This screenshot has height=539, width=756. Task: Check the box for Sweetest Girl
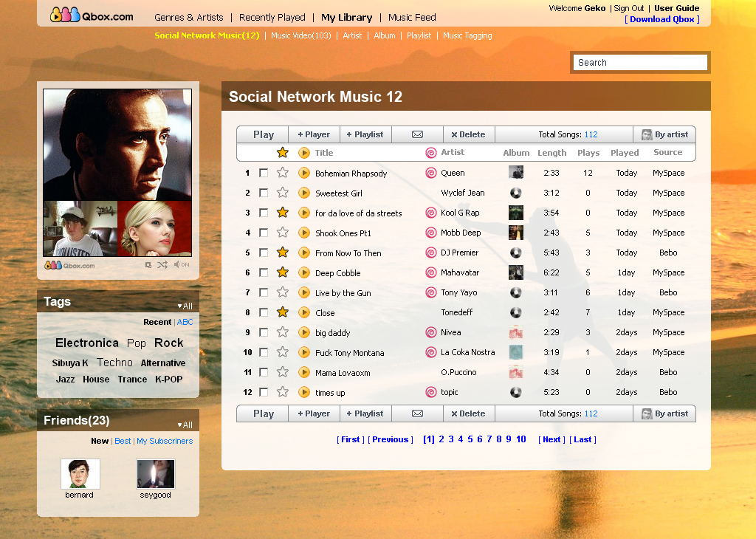(x=264, y=193)
